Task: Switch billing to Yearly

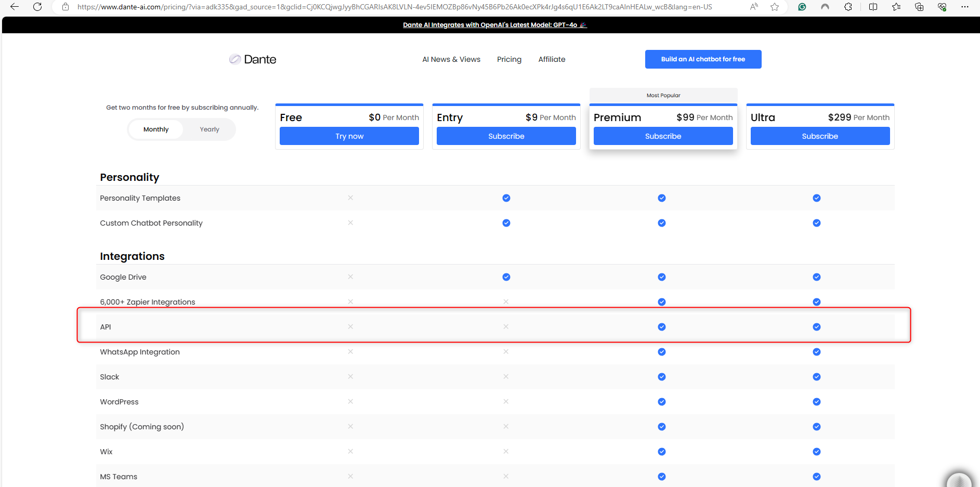Action: (x=210, y=129)
